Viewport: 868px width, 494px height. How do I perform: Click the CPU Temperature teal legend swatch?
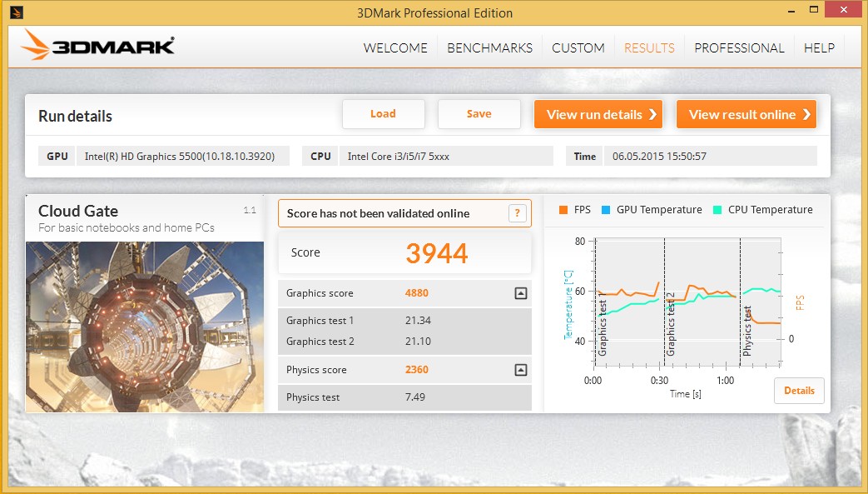[717, 210]
